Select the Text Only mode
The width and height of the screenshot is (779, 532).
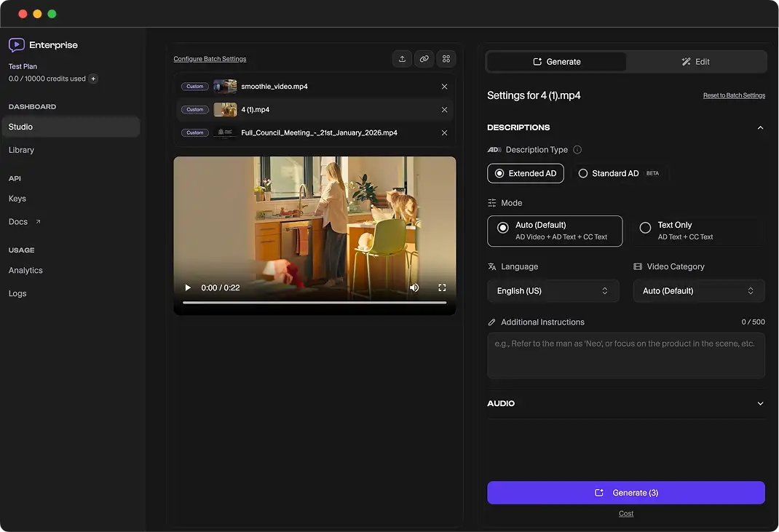(x=645, y=228)
